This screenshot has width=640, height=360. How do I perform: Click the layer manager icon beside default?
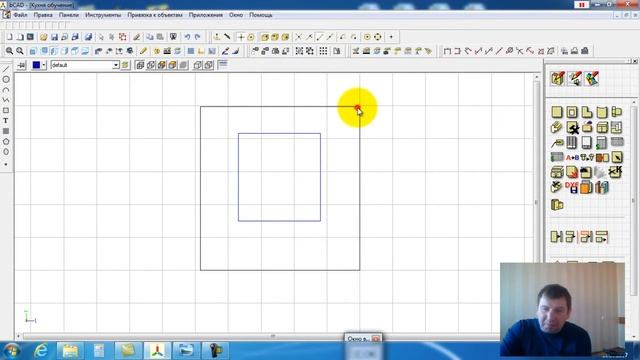point(125,65)
